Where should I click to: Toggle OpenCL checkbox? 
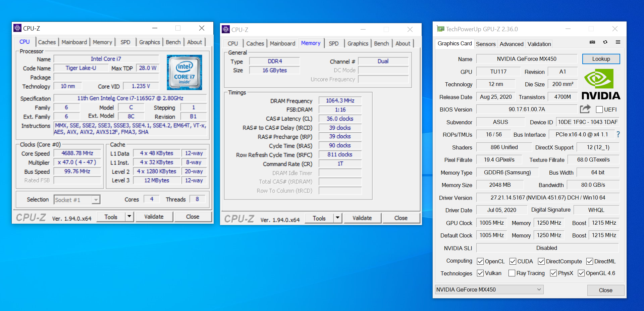[480, 261]
